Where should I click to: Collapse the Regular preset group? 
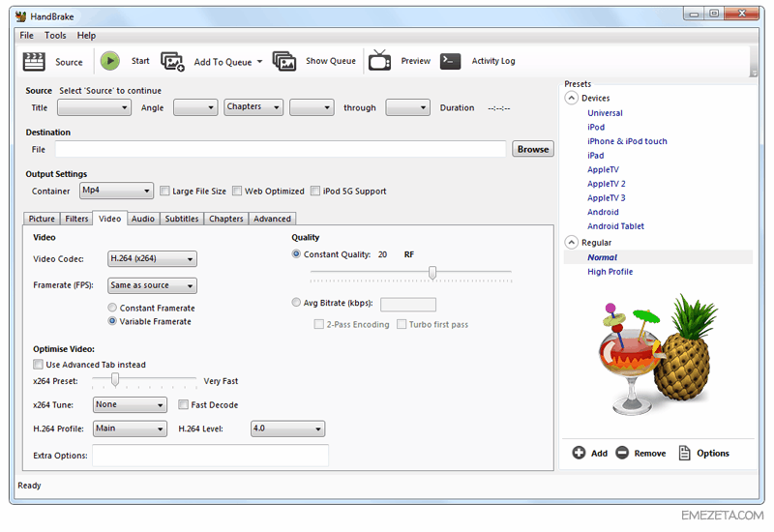point(572,243)
